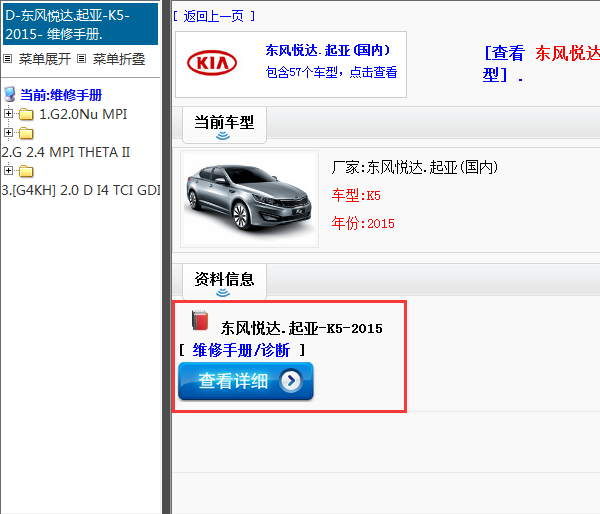Click the 菜单折叠 list icon
The height and width of the screenshot is (514, 600).
coord(82,59)
